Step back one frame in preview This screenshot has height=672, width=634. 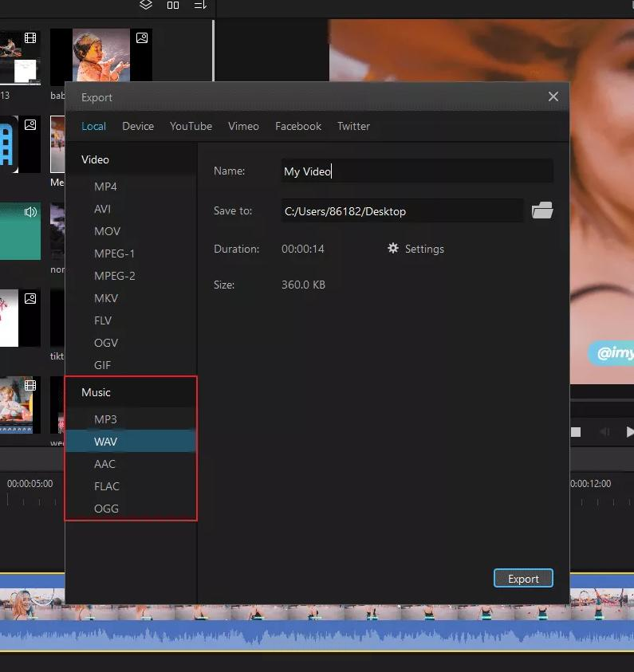tap(604, 432)
